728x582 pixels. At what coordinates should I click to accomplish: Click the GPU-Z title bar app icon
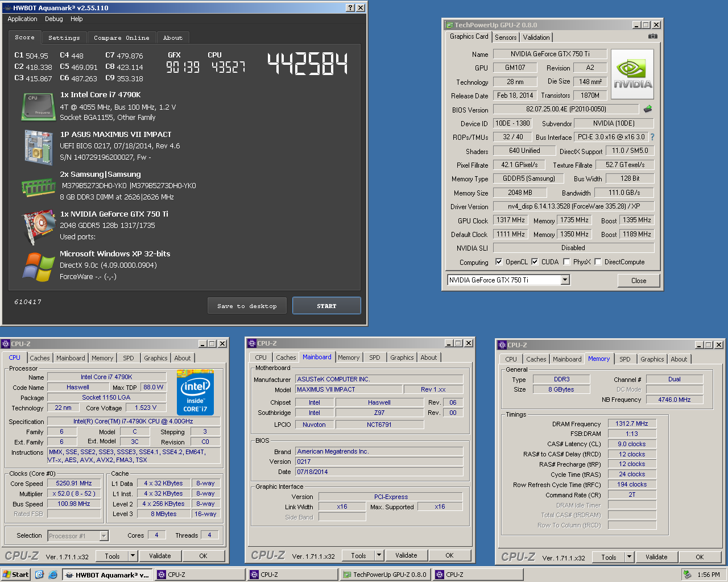449,25
